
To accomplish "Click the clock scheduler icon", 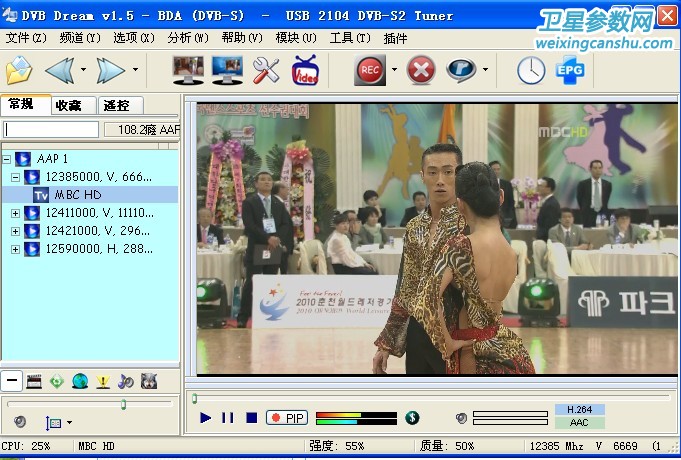I will [x=531, y=71].
